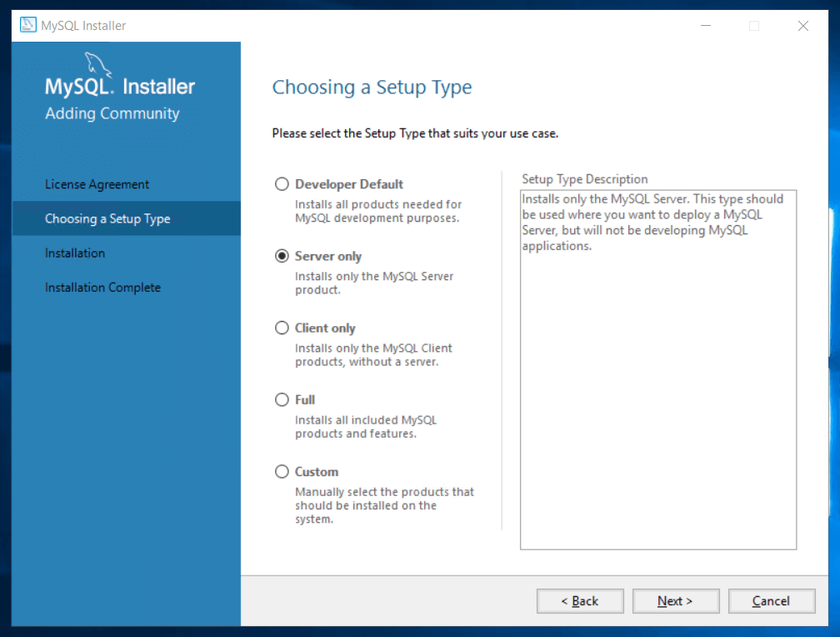Jump to the Installation Complete step
840x637 pixels.
(x=102, y=287)
